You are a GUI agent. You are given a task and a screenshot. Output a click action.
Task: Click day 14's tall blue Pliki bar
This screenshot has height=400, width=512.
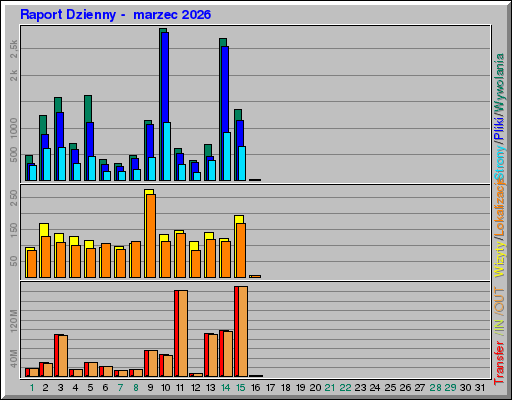tap(225, 89)
